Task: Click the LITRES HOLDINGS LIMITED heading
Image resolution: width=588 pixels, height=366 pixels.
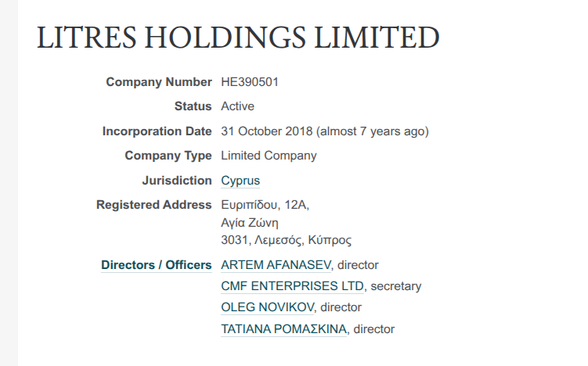Action: (238, 38)
